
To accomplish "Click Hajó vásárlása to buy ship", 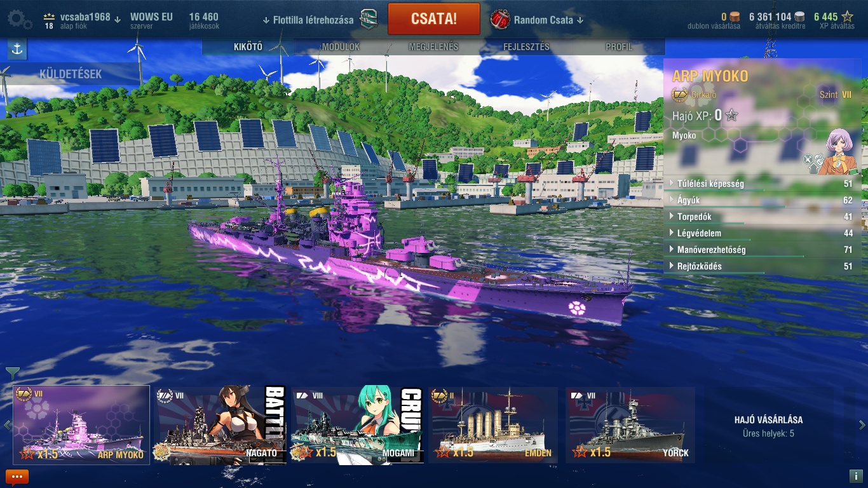I will click(x=768, y=420).
